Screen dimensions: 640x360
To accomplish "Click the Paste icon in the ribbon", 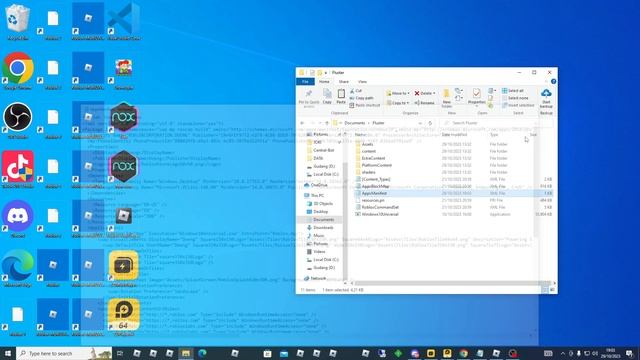I will (x=341, y=97).
